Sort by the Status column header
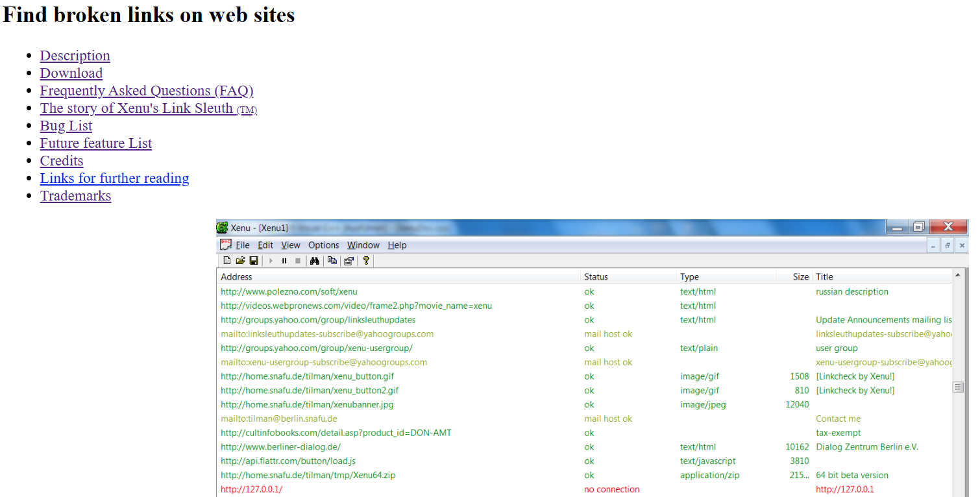This screenshot has width=980, height=497. pyautogui.click(x=628, y=276)
